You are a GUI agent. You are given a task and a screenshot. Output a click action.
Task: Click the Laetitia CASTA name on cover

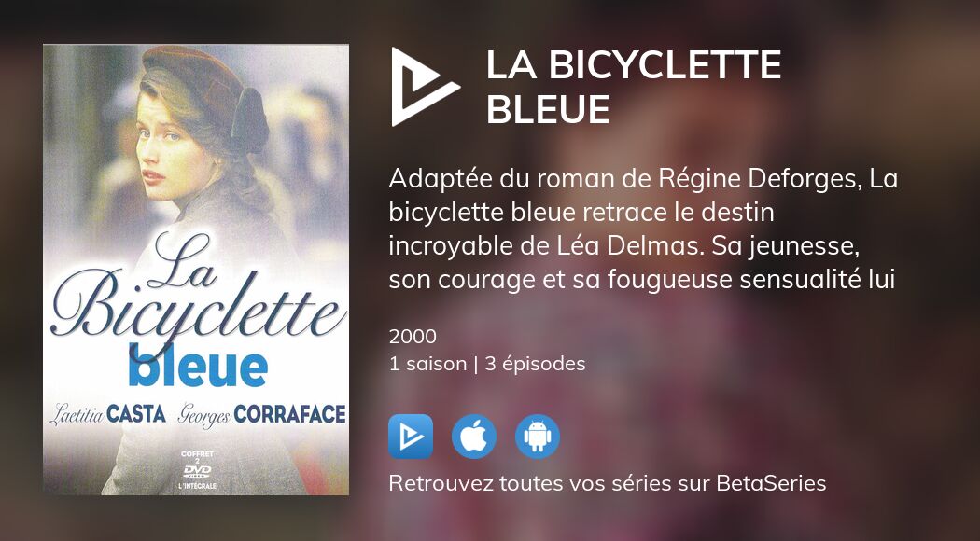pyautogui.click(x=107, y=414)
